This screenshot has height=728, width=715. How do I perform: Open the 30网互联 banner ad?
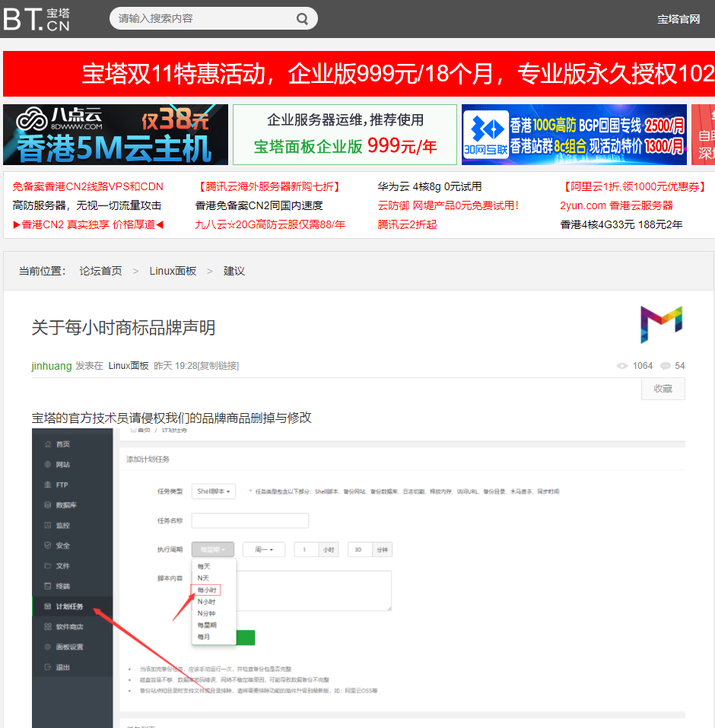tap(574, 135)
